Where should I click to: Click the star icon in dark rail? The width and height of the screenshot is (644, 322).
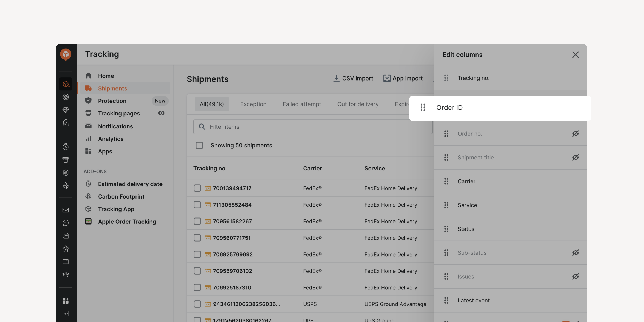pos(66,249)
